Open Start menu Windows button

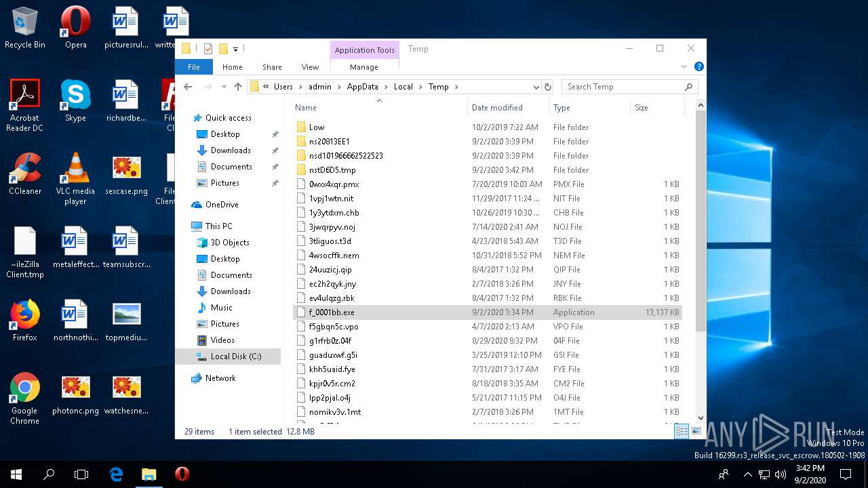coord(16,474)
